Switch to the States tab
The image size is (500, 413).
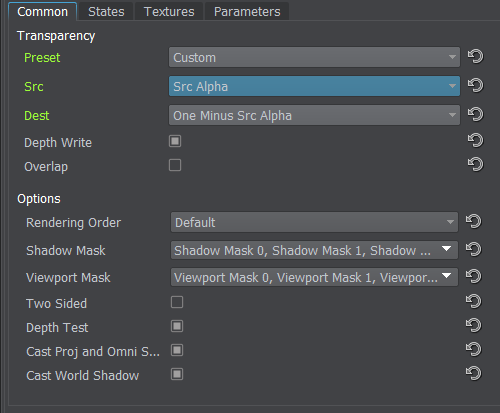pos(106,12)
